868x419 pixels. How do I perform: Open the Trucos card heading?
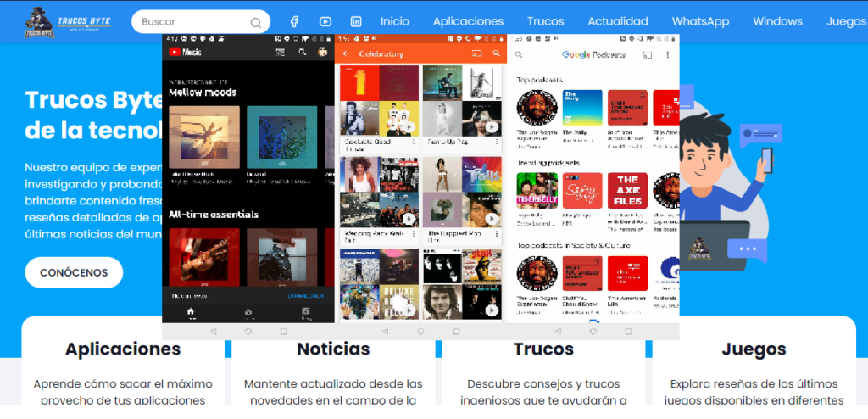543,349
